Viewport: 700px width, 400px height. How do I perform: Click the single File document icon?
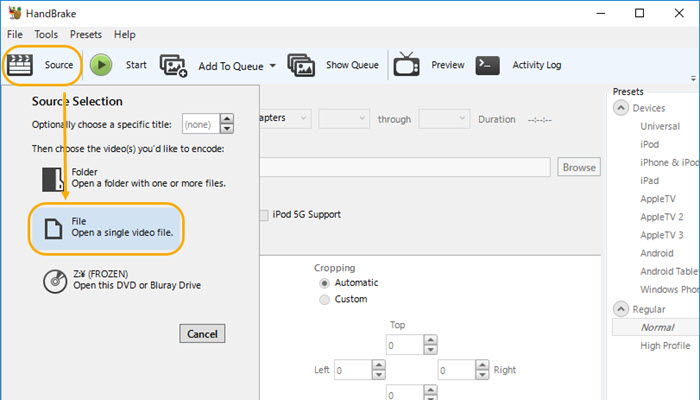(x=53, y=229)
